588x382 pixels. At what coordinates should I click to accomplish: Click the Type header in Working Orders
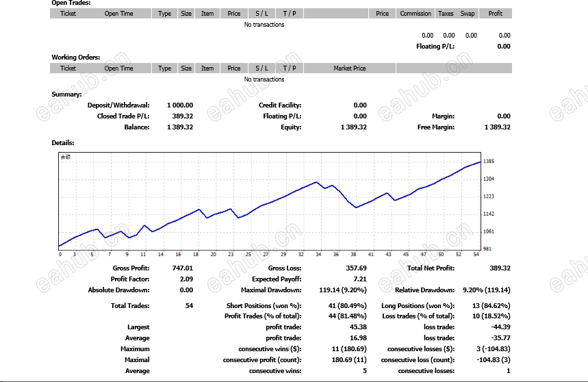[x=164, y=68]
